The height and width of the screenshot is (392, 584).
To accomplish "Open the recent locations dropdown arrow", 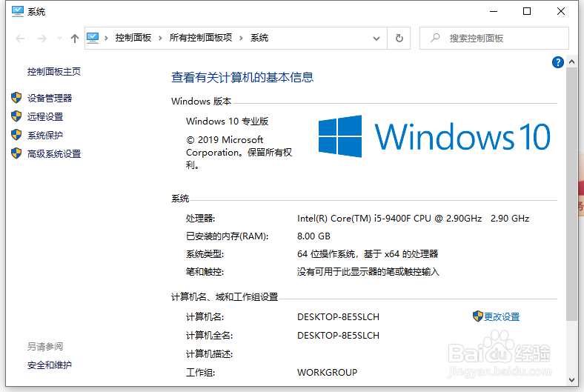I will (x=59, y=39).
